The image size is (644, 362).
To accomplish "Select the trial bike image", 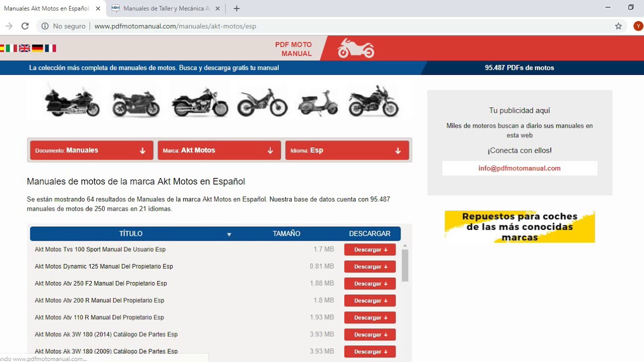I will [x=262, y=102].
